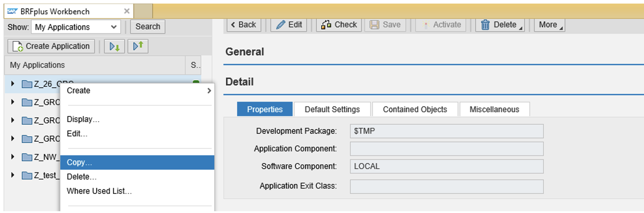Select the Z_26_GRC folder icon
The height and width of the screenshot is (213, 644).
[x=27, y=83]
